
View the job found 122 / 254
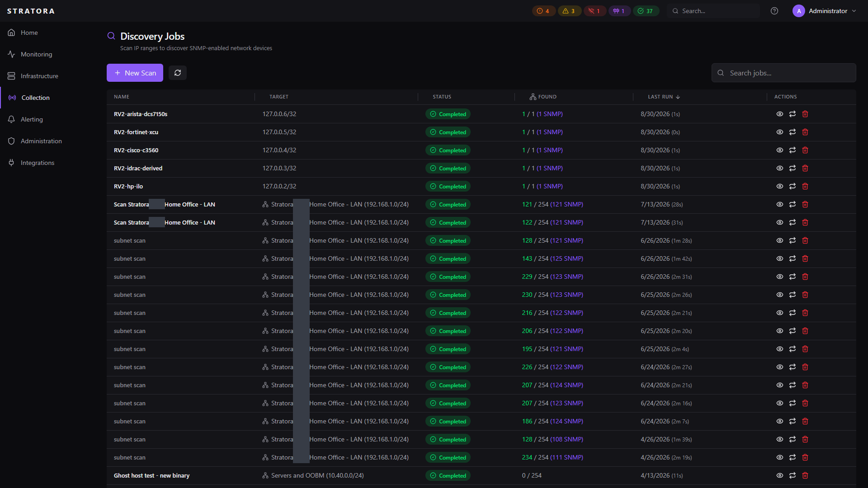click(x=780, y=222)
